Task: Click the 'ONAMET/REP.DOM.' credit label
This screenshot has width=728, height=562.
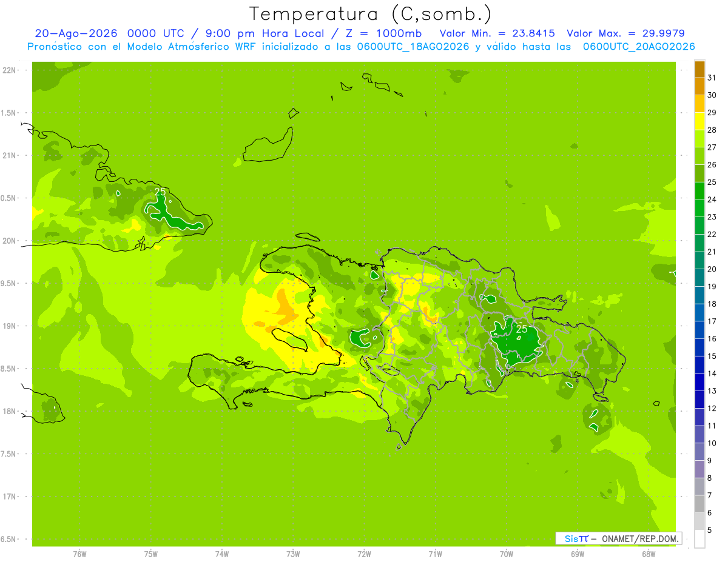Action: click(640, 538)
